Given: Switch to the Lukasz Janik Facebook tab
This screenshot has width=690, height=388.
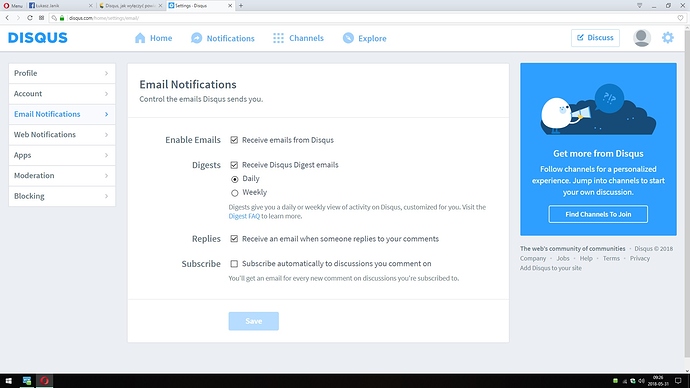Looking at the screenshot, I should [x=60, y=6].
